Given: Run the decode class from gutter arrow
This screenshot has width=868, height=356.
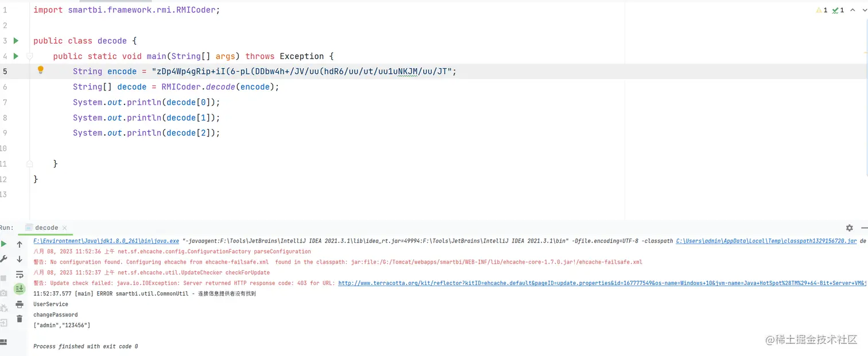Looking at the screenshot, I should [x=16, y=41].
